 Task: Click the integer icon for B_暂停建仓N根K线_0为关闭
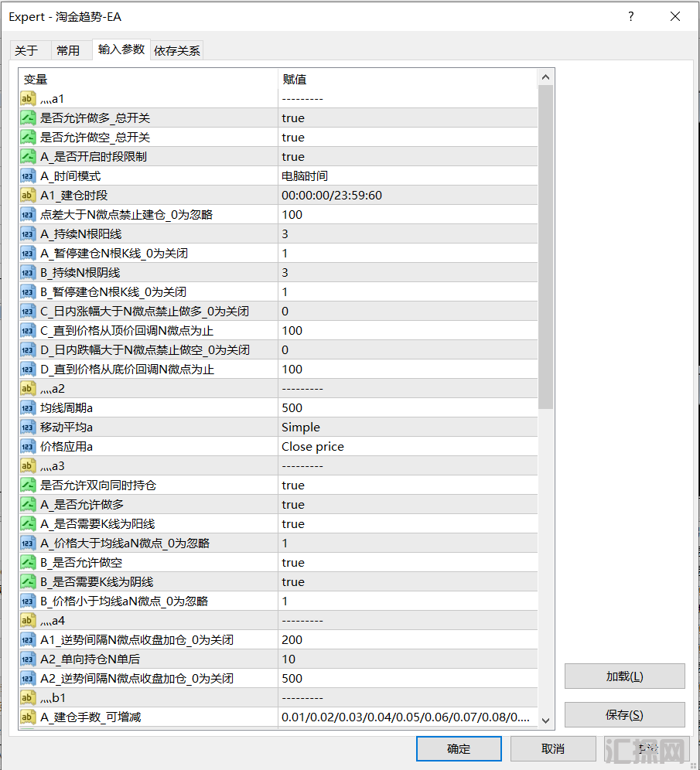[28, 292]
